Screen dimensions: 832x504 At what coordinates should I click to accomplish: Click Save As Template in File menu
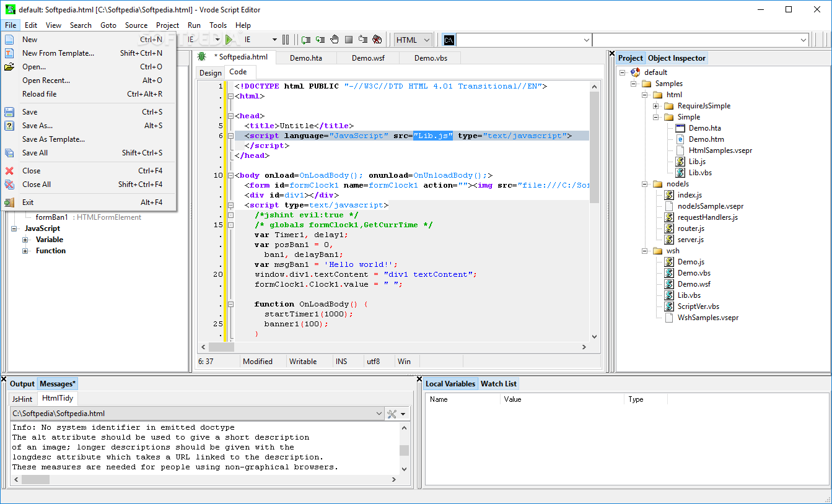tap(89, 139)
